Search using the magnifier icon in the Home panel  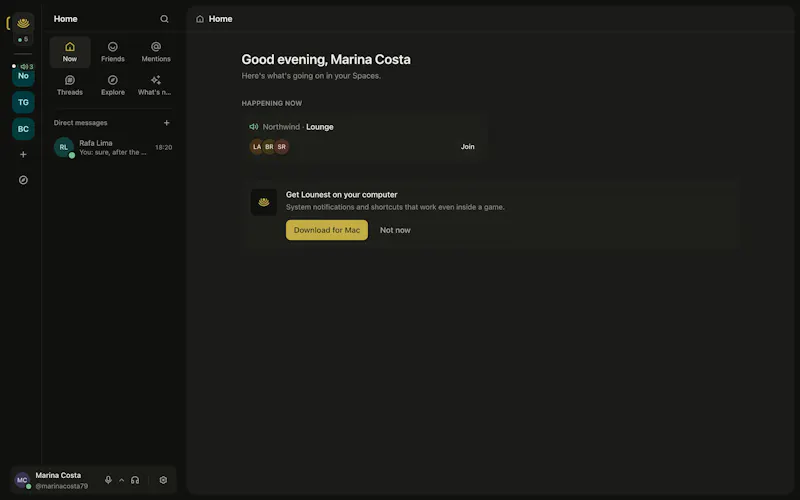(164, 19)
